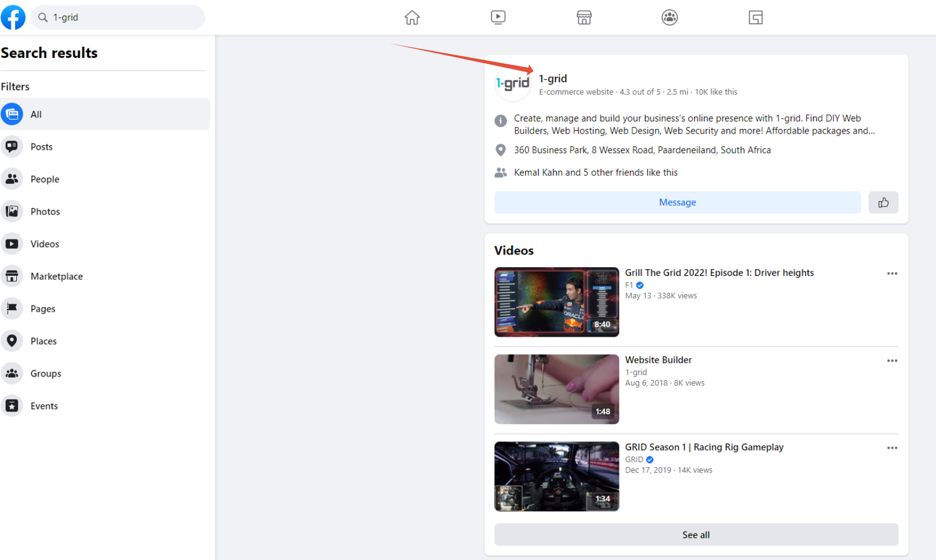Play the Website Builder video thumbnail
This screenshot has width=936, height=560.
click(x=557, y=389)
